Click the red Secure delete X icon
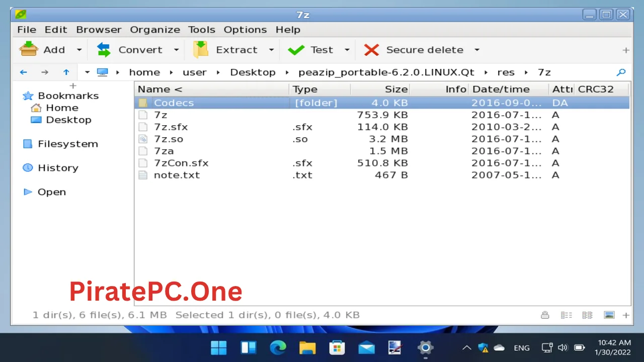This screenshot has width=644, height=362. tap(371, 50)
